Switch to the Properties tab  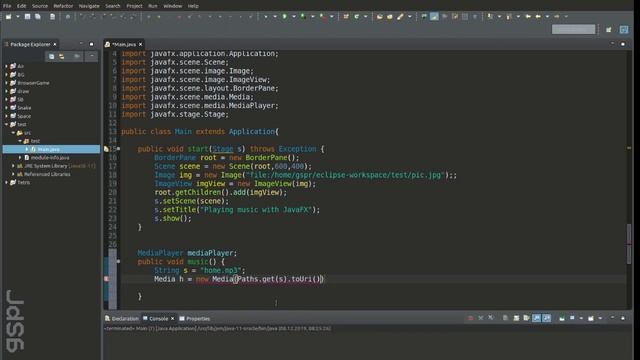tap(195, 318)
